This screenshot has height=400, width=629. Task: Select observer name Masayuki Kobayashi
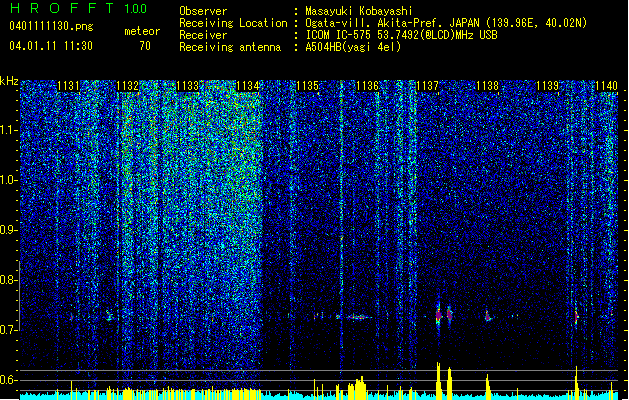[359, 11]
